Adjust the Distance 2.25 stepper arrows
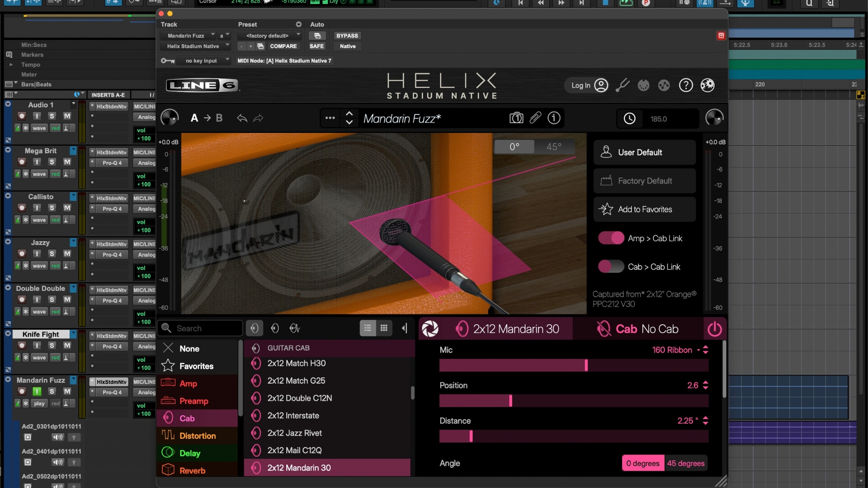This screenshot has width=868, height=488. point(706,420)
